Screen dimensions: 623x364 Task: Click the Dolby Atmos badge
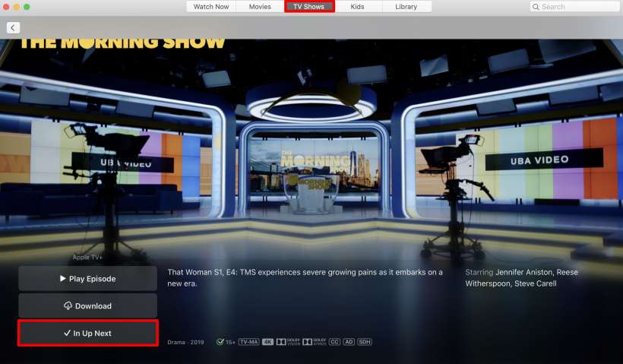[315, 342]
